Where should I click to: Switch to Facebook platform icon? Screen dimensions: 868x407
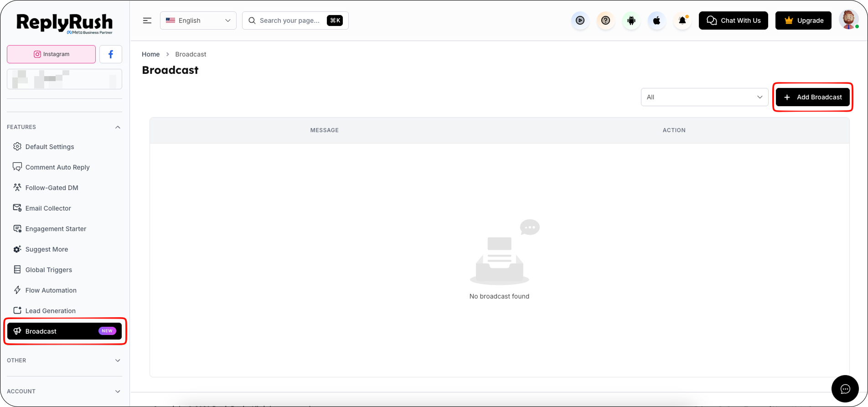pyautogui.click(x=111, y=54)
